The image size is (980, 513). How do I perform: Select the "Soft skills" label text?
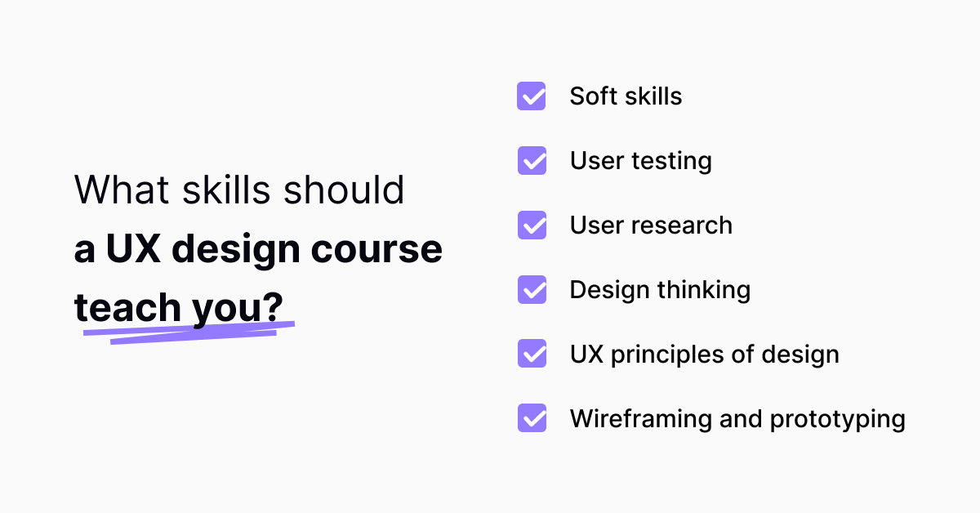pos(626,96)
